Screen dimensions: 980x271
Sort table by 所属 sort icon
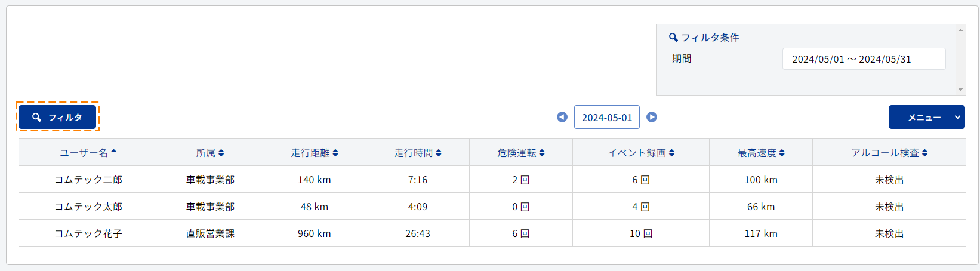click(221, 153)
